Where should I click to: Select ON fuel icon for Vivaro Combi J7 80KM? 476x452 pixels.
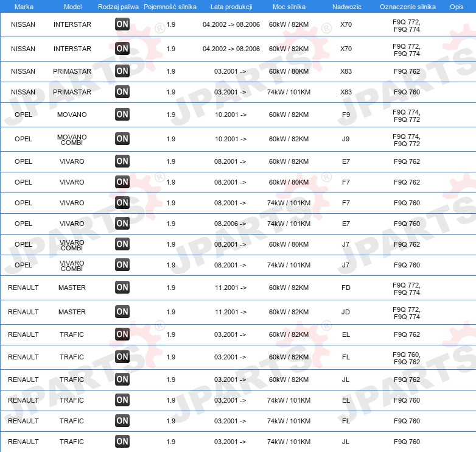122,244
